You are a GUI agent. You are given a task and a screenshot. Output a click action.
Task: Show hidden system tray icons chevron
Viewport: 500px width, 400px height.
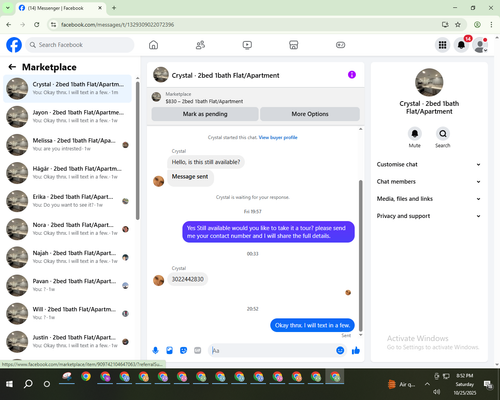[427, 384]
